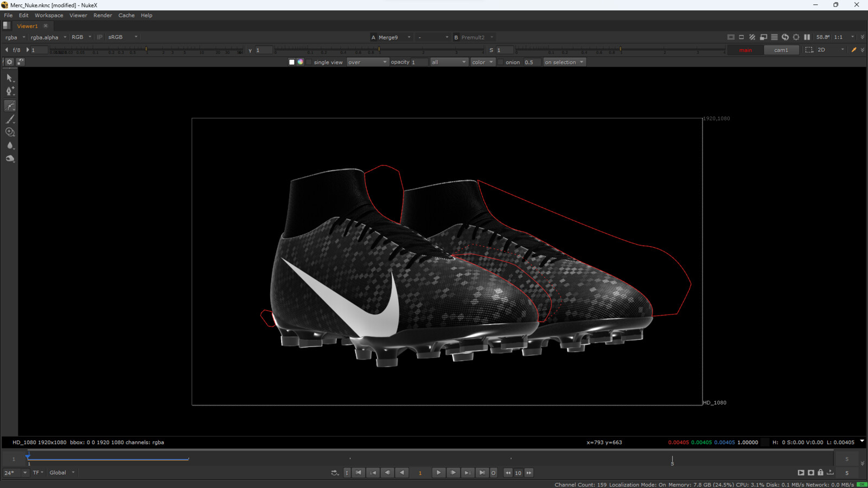Open the Workspace menu

(49, 15)
